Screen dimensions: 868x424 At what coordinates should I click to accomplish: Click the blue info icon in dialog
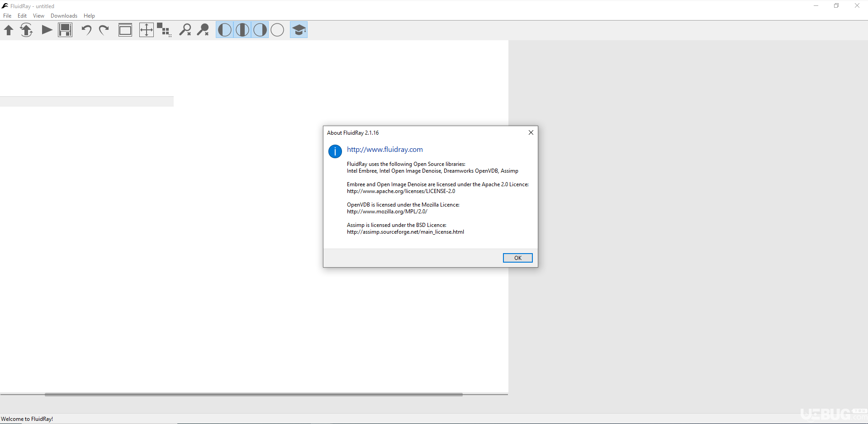coord(335,151)
